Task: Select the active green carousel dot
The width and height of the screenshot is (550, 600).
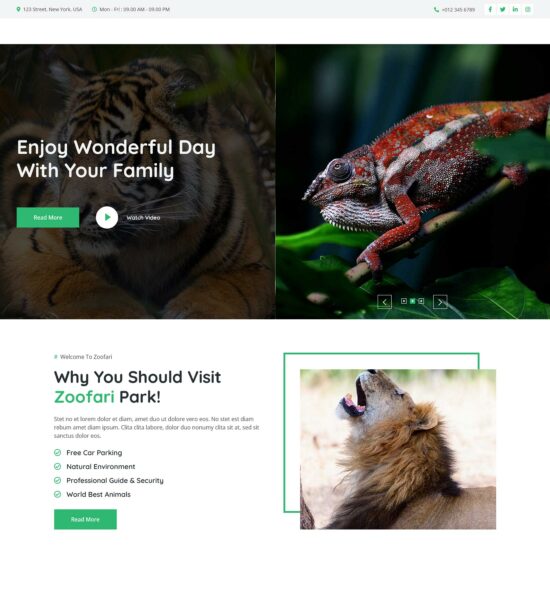Action: coord(413,301)
